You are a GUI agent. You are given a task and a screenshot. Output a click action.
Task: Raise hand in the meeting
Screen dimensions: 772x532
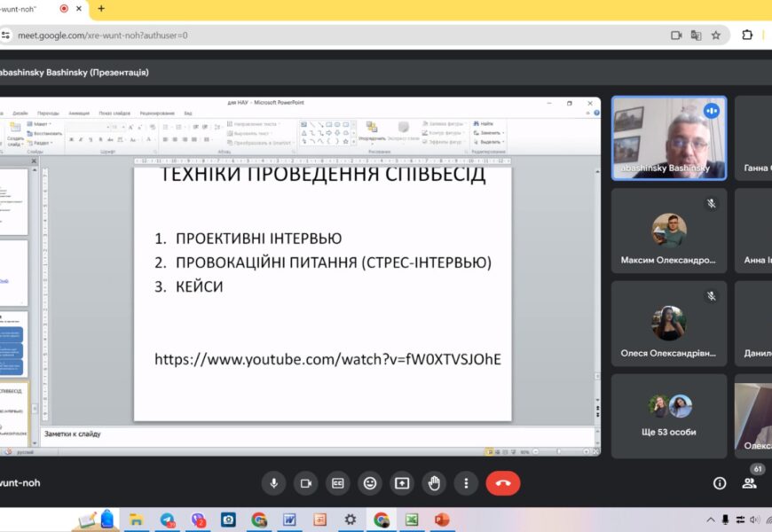[x=434, y=483]
